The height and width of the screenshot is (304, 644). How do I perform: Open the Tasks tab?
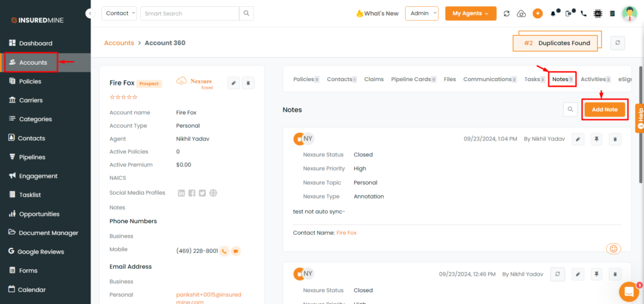[535, 79]
